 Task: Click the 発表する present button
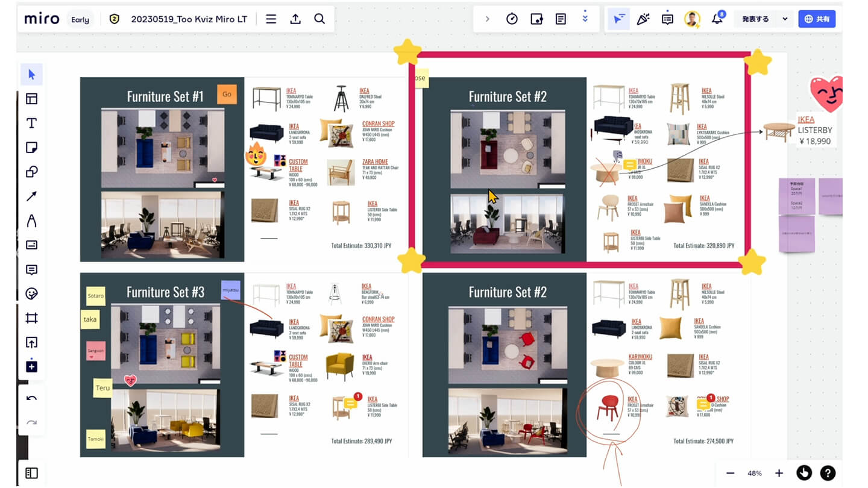coord(755,19)
